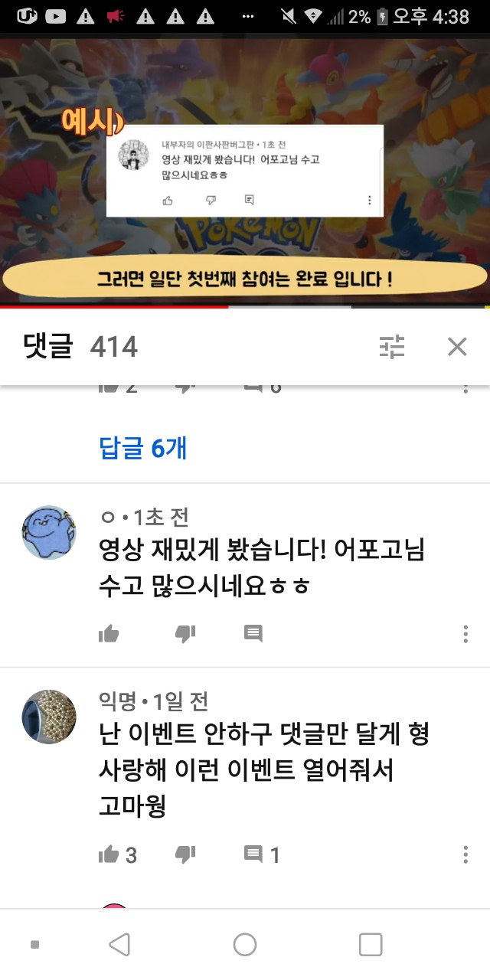
Task: Close the comments panel with X
Action: click(457, 348)
